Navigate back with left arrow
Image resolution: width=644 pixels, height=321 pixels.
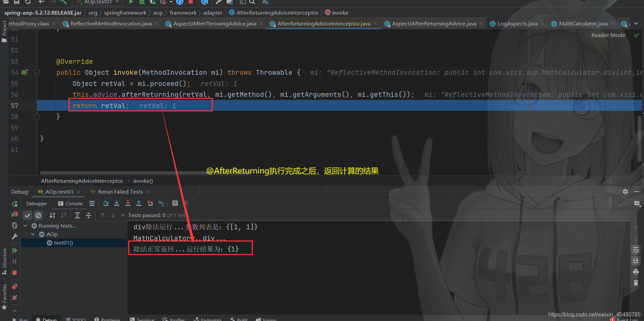(x=42, y=2)
